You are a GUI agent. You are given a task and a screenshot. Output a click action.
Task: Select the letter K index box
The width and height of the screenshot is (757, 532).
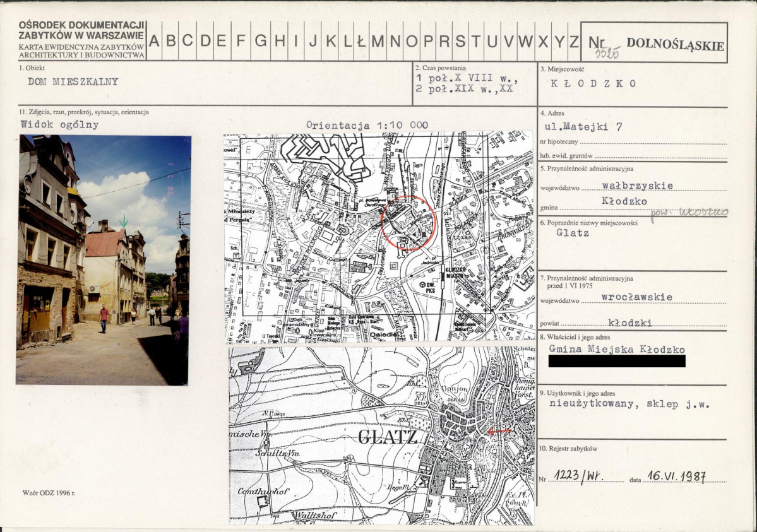pos(331,41)
